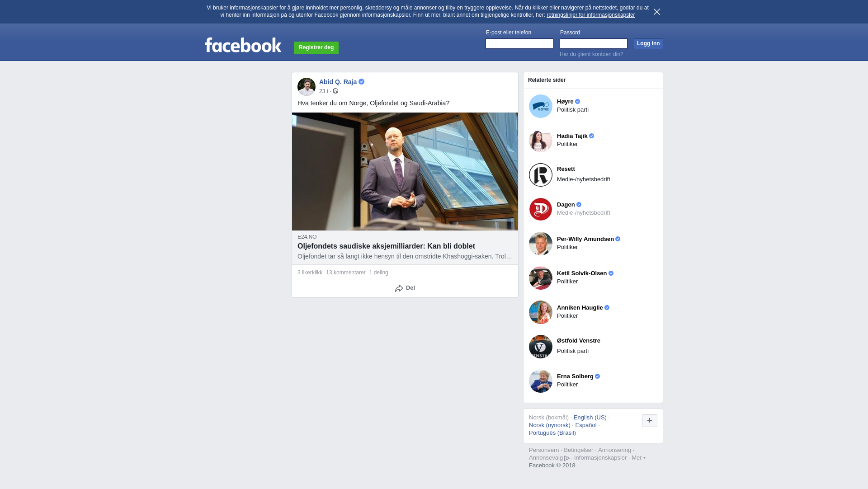Click Østfold Venstre logo icon
This screenshot has height=489, width=868.
tap(541, 347)
